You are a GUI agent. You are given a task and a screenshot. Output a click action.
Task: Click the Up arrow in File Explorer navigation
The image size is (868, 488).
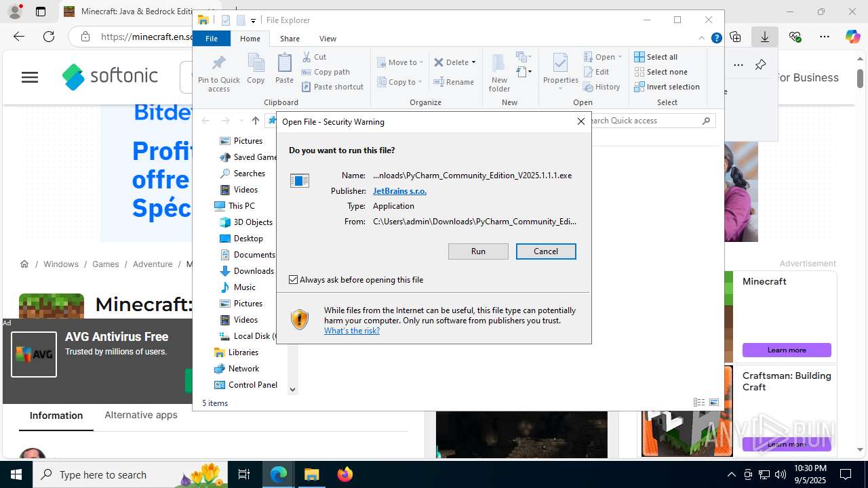coord(255,121)
